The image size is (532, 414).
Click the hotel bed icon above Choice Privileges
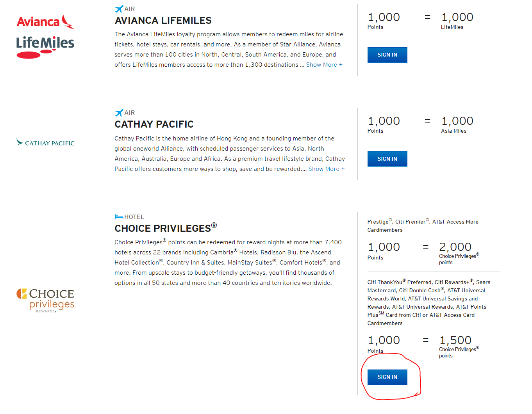(x=119, y=217)
